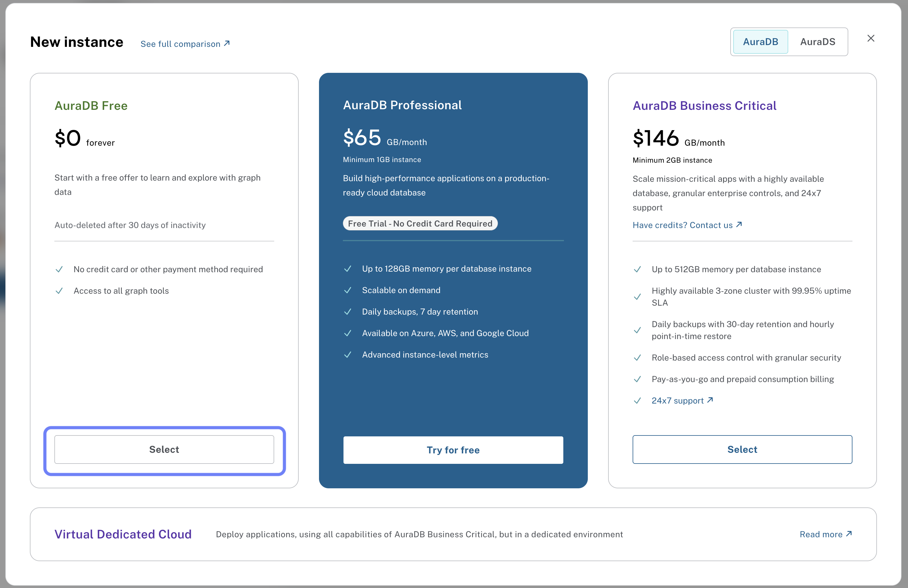
Task: Click the external link arrow beside See full comparison
Action: (227, 43)
